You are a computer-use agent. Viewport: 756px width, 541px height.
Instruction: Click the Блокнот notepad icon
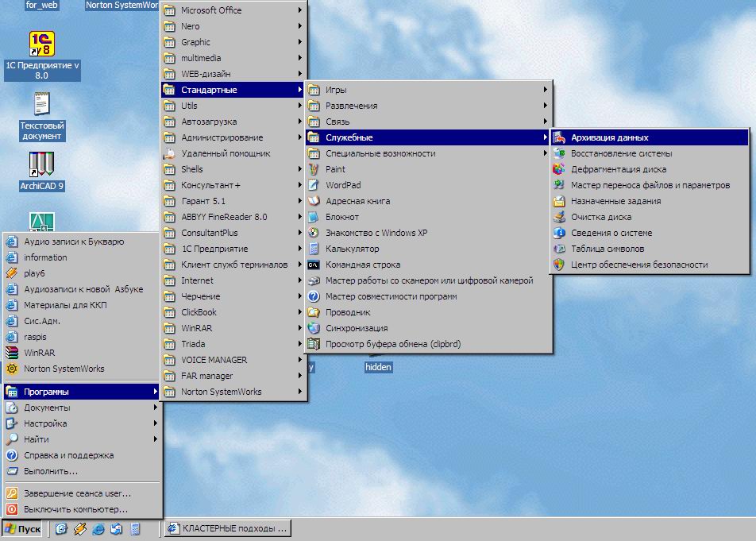point(314,217)
